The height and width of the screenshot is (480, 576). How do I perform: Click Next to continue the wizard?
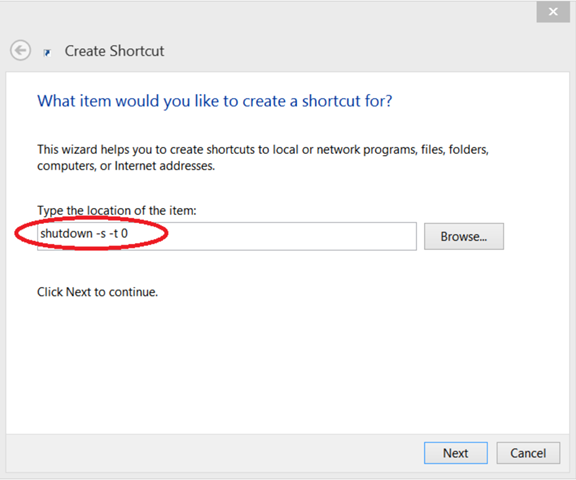tap(456, 453)
